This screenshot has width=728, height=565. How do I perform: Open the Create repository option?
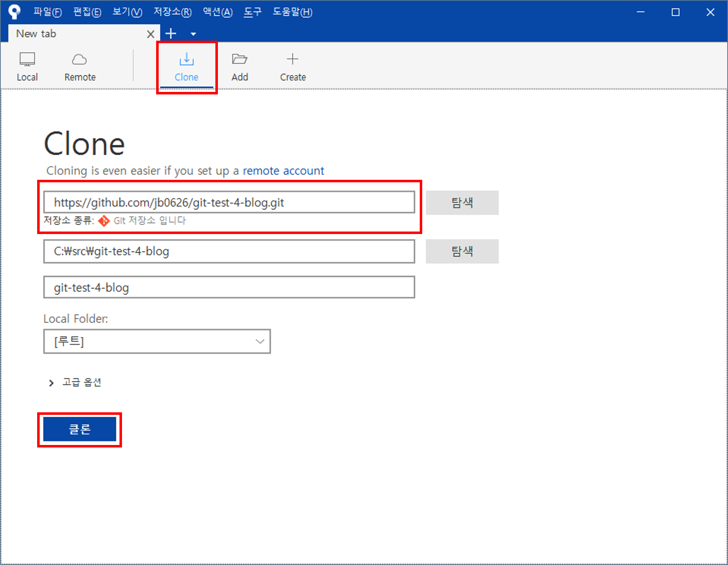[293, 67]
